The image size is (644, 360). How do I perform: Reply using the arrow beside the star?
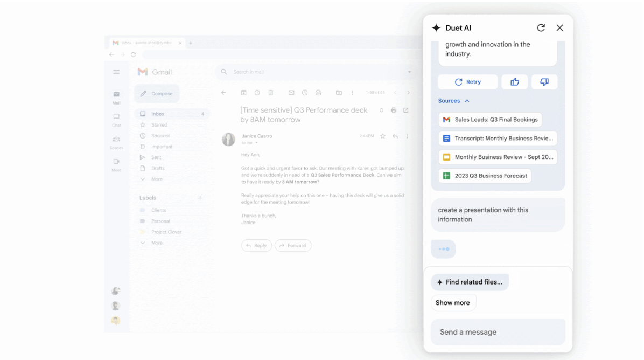pyautogui.click(x=395, y=136)
